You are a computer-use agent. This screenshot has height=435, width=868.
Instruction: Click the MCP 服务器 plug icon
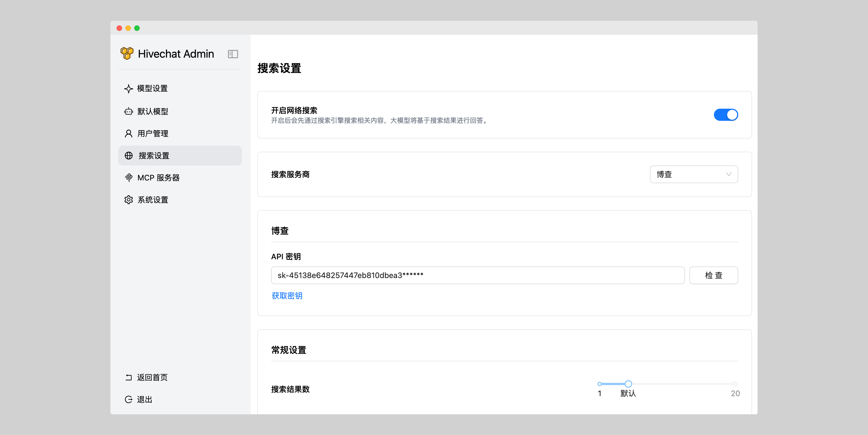[x=128, y=177]
